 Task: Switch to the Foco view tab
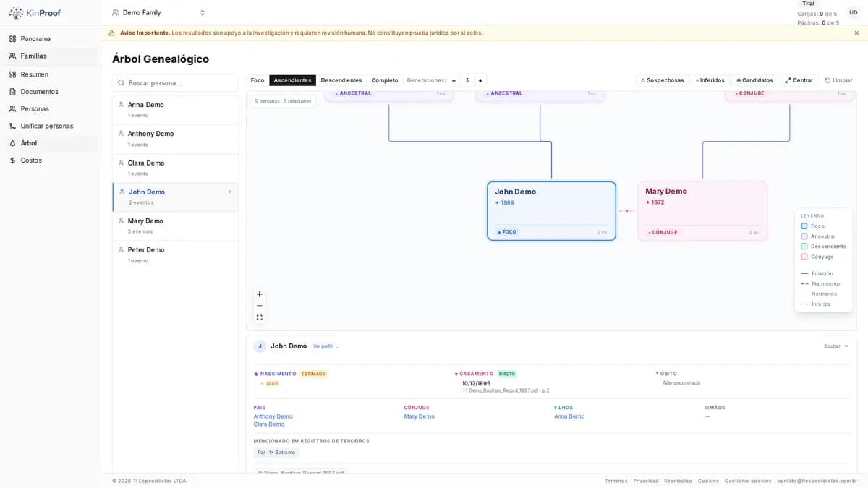click(258, 80)
